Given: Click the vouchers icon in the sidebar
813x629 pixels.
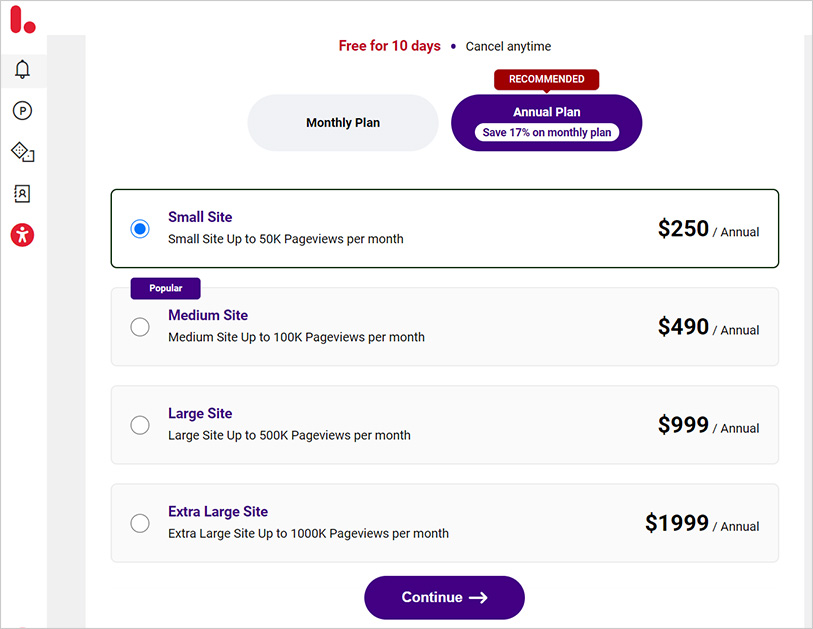Looking at the screenshot, I should coord(22,152).
